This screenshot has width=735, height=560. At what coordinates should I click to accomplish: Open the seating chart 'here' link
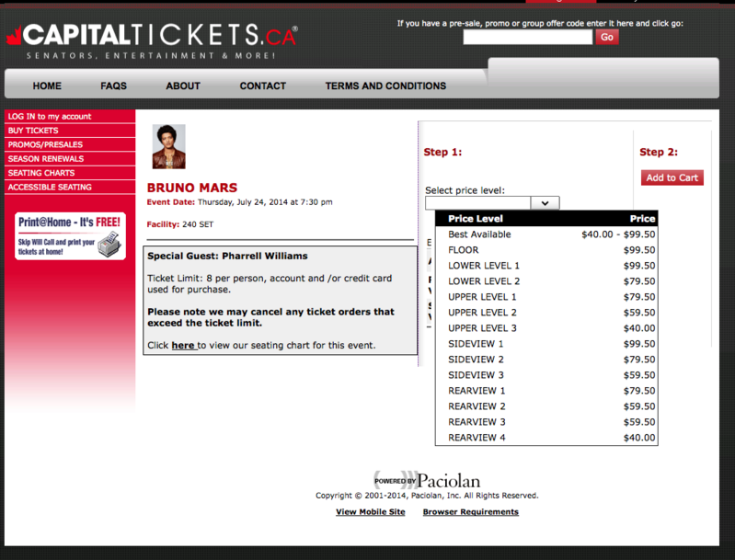pyautogui.click(x=183, y=346)
